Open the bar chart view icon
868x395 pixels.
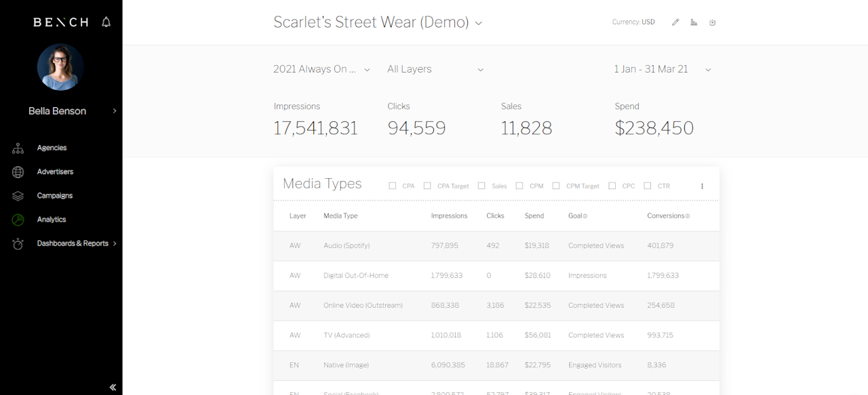pos(694,22)
